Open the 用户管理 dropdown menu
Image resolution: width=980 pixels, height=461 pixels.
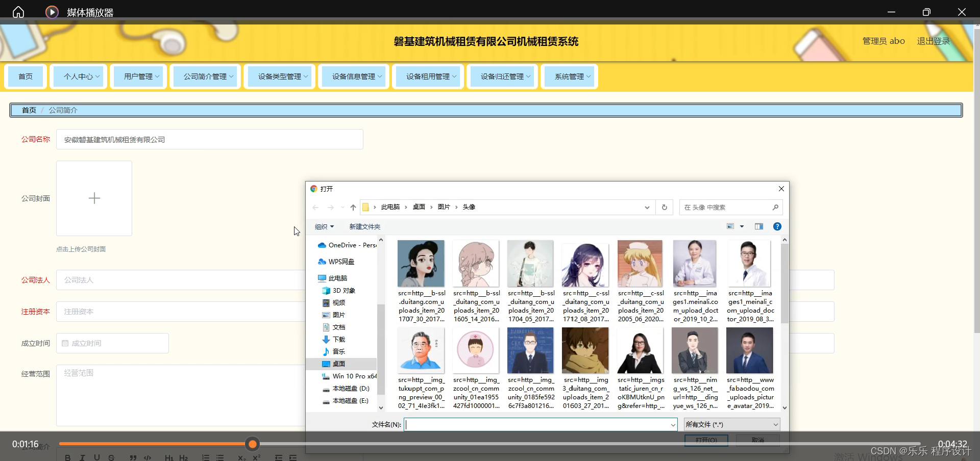click(139, 76)
